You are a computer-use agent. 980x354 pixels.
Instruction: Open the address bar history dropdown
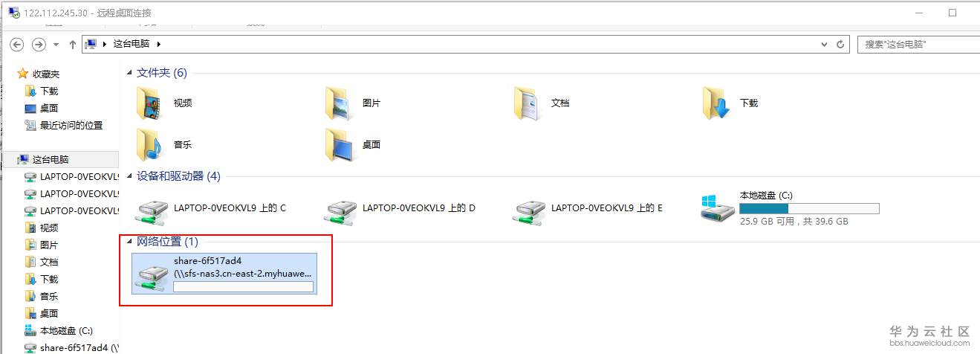[824, 45]
